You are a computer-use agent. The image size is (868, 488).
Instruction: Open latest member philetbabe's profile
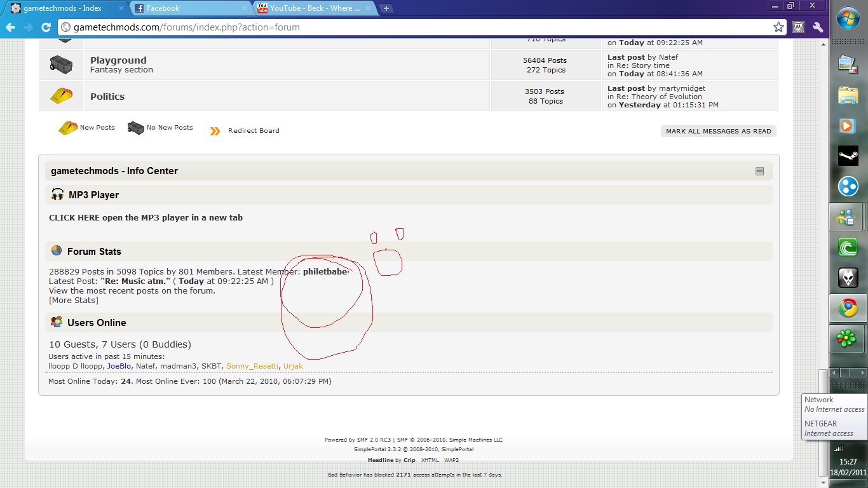pos(325,271)
